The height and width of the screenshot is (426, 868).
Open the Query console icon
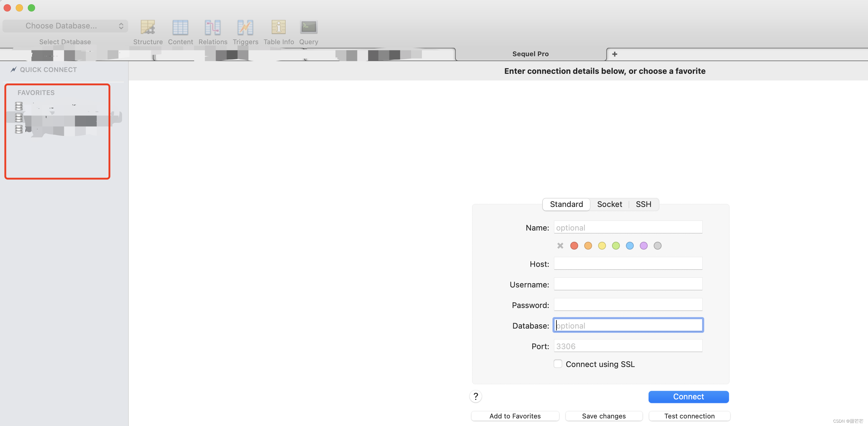pyautogui.click(x=308, y=27)
